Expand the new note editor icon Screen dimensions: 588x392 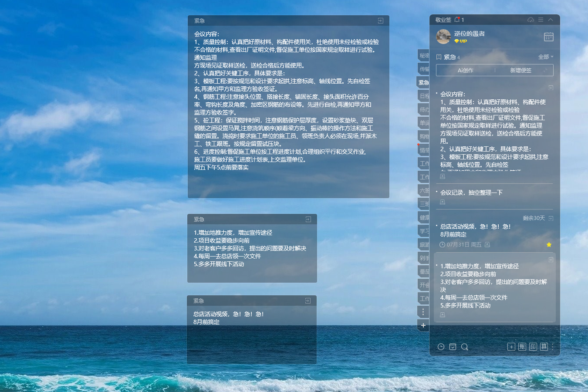click(x=545, y=70)
